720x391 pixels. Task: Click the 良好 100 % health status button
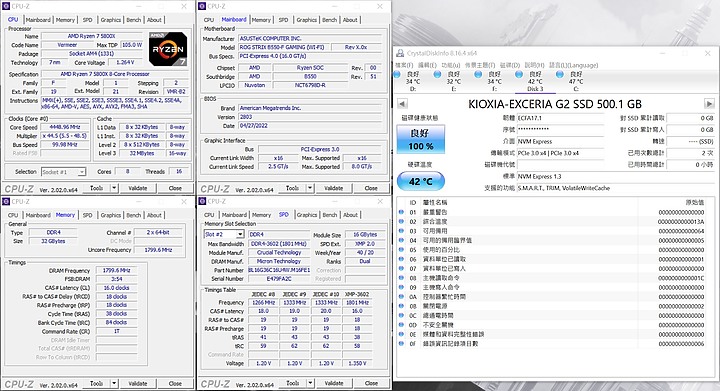click(x=421, y=140)
